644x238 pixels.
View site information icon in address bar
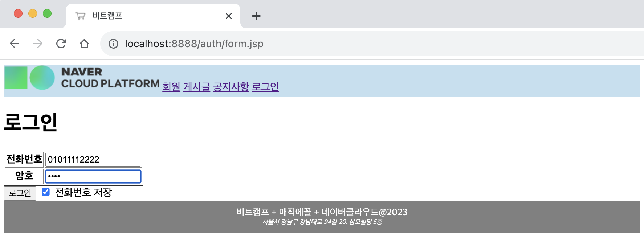click(114, 44)
